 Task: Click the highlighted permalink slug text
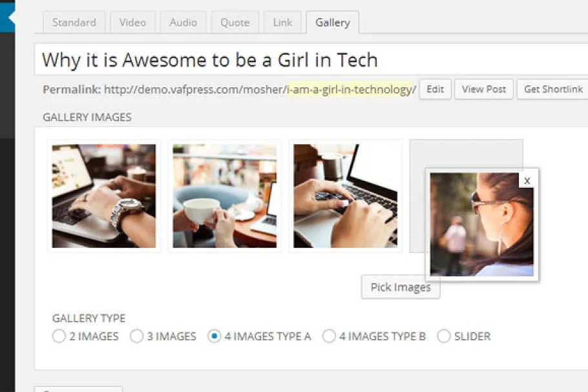pos(349,89)
